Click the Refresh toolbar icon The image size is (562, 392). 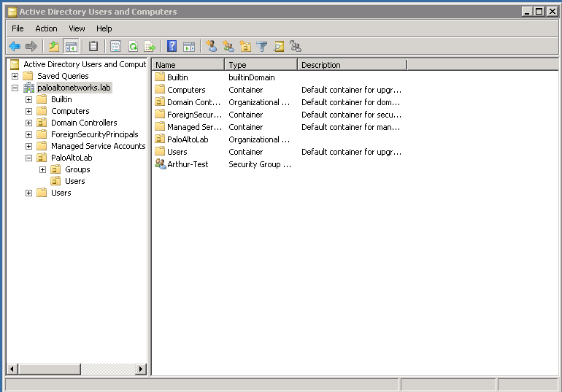click(133, 47)
